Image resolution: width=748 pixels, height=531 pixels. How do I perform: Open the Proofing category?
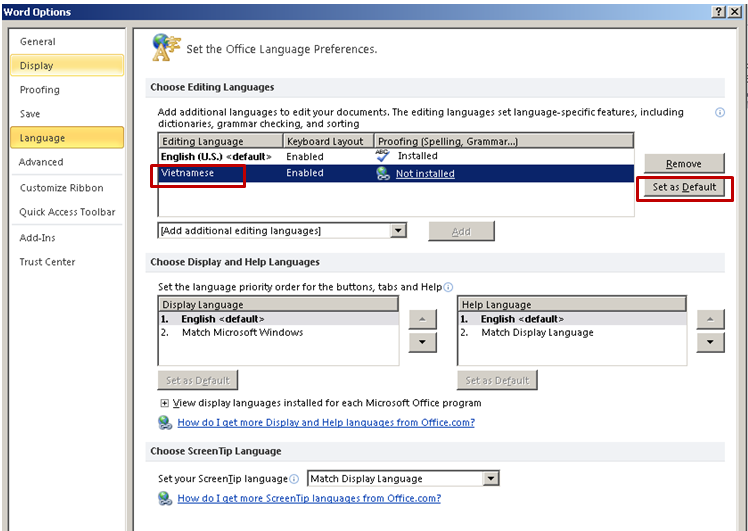pyautogui.click(x=40, y=90)
